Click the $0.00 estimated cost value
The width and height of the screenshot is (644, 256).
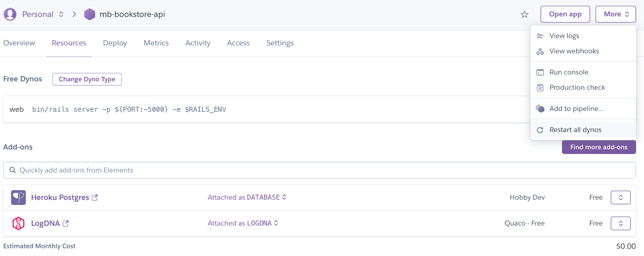click(626, 246)
